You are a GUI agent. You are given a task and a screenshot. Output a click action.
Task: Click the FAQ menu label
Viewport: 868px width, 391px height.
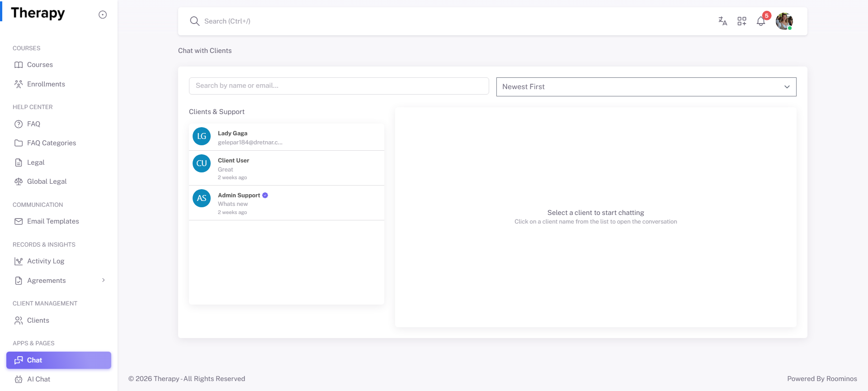point(33,124)
